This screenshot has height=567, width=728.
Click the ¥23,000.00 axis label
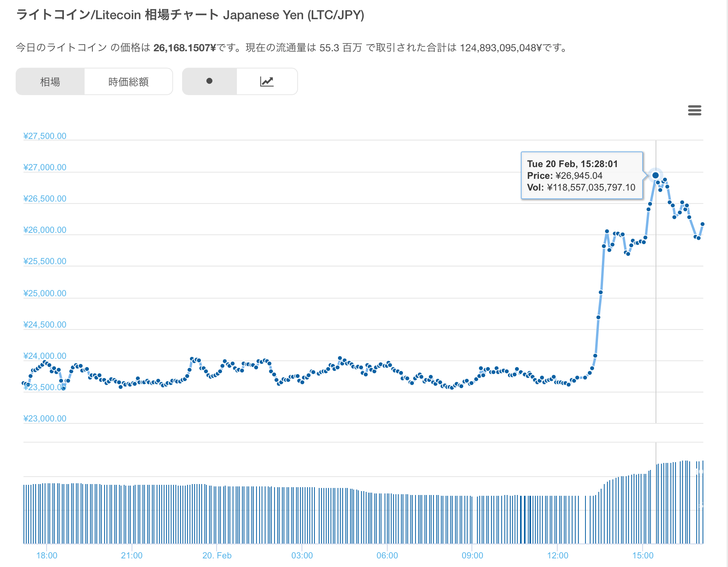pyautogui.click(x=45, y=418)
